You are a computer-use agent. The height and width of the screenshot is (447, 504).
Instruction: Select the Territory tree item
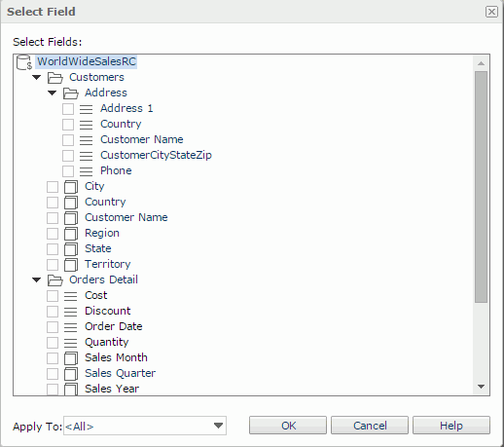(x=108, y=264)
